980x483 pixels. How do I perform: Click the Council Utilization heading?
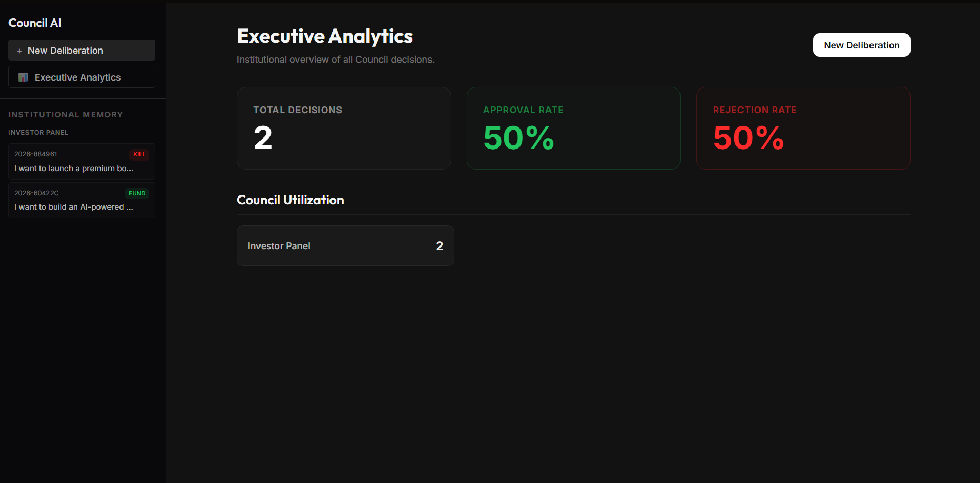[291, 200]
